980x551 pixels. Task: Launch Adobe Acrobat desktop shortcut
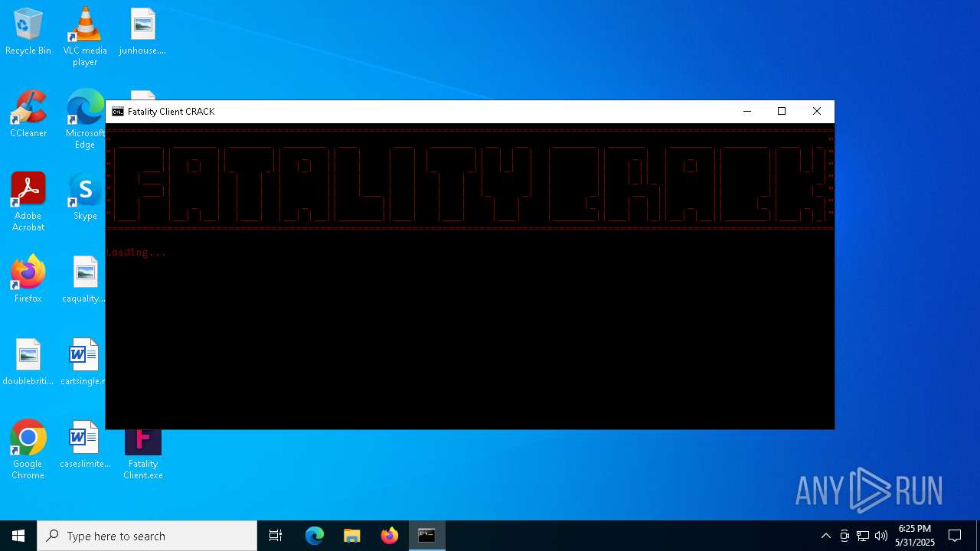tap(28, 202)
